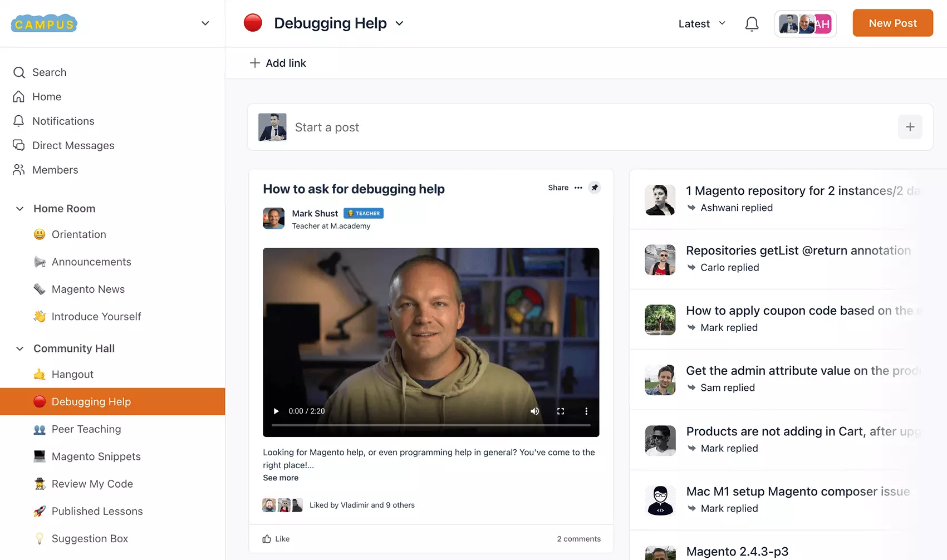Open the Latest sort dropdown
This screenshot has height=560, width=947.
702,23
